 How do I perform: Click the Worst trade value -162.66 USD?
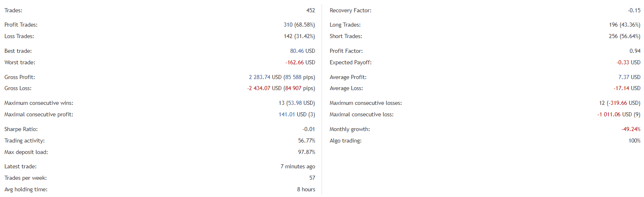pos(300,62)
